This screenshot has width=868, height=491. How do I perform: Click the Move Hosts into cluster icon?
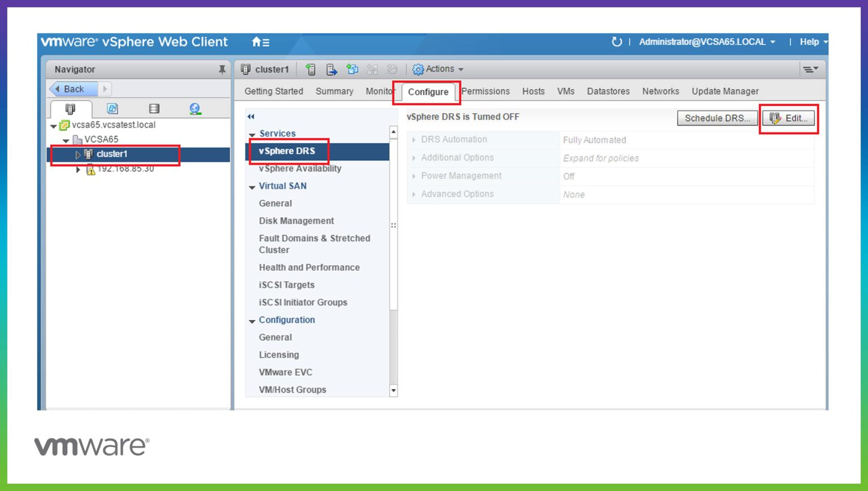click(332, 69)
